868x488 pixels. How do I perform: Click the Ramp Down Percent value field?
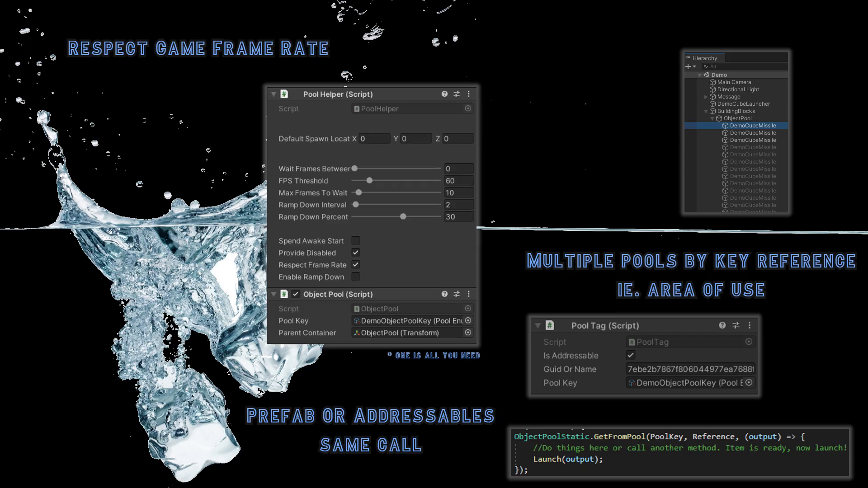[459, 217]
